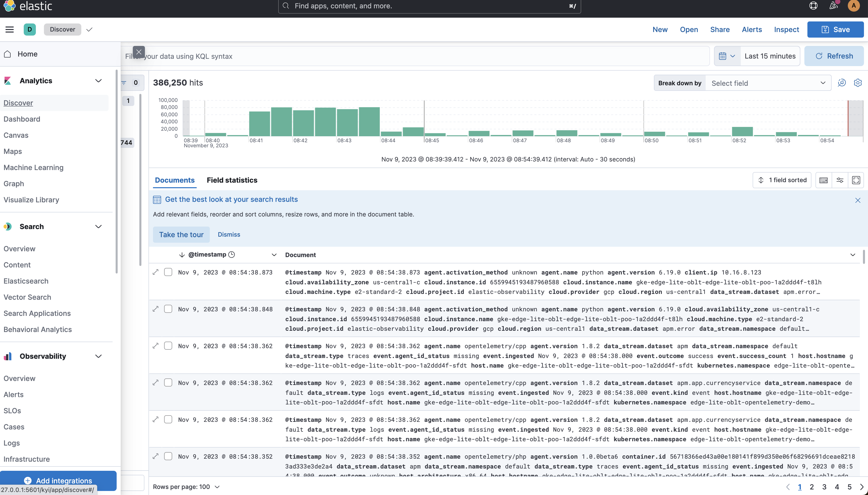Switch to Field statistics tab
This screenshot has height=495, width=868.
(232, 180)
